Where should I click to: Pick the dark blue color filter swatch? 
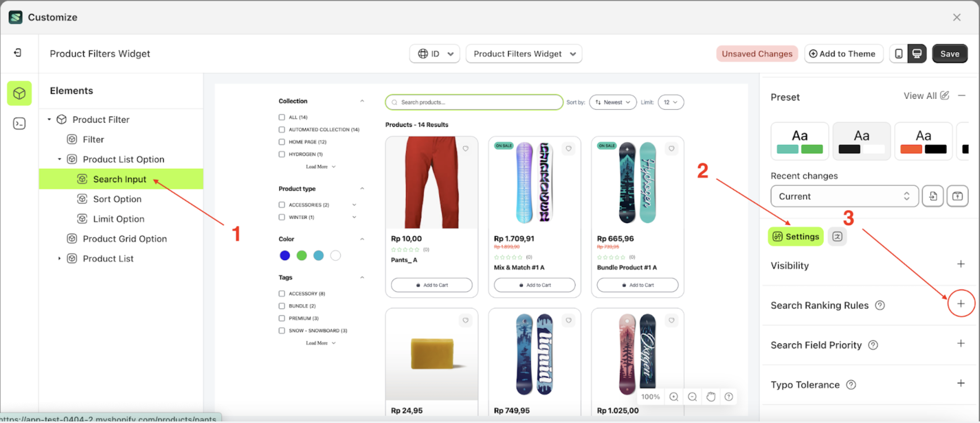pos(285,256)
